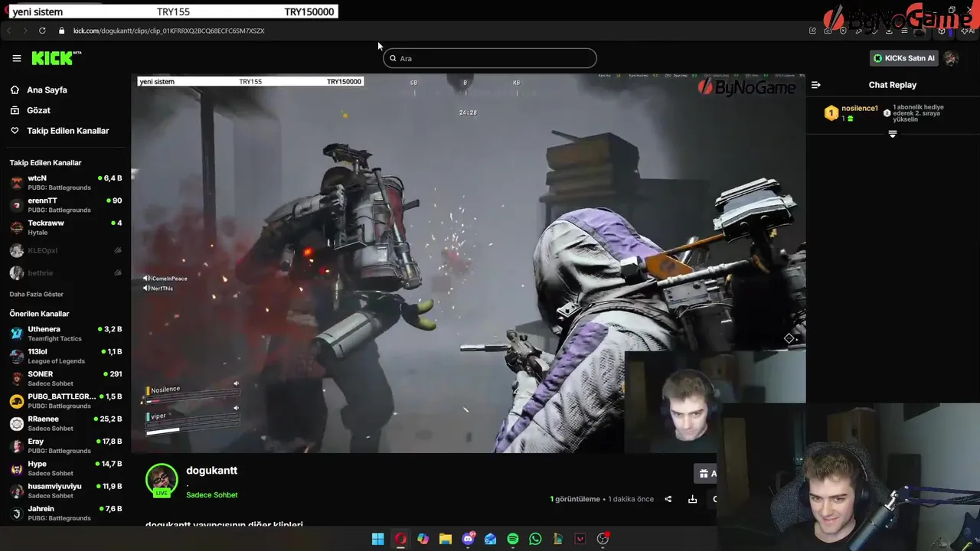The height and width of the screenshot is (551, 980).
Task: Go back in browser
Action: coord(9,31)
